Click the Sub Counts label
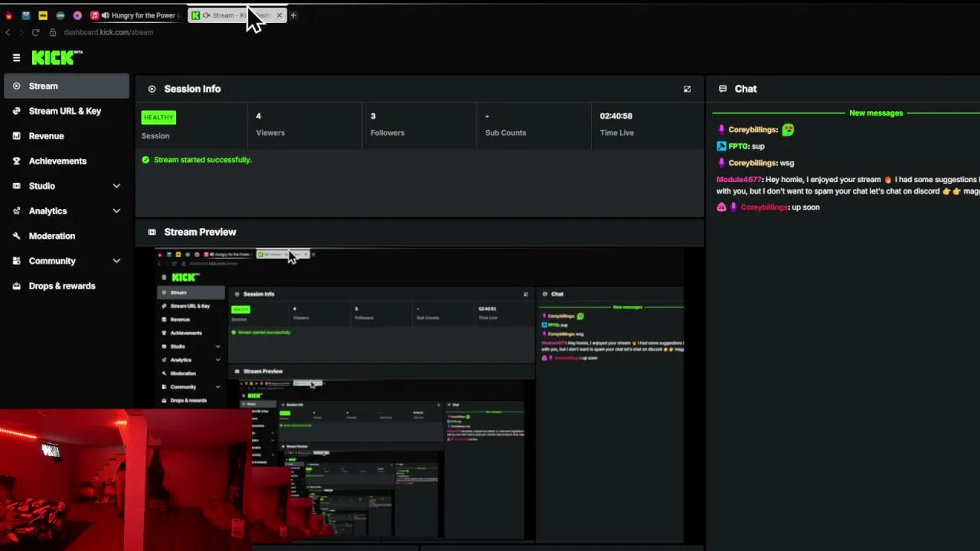 pos(506,133)
